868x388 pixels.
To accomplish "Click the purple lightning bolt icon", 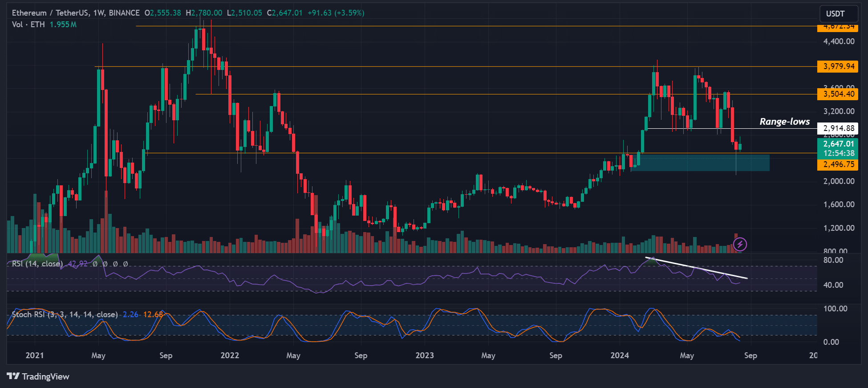I will coord(740,244).
